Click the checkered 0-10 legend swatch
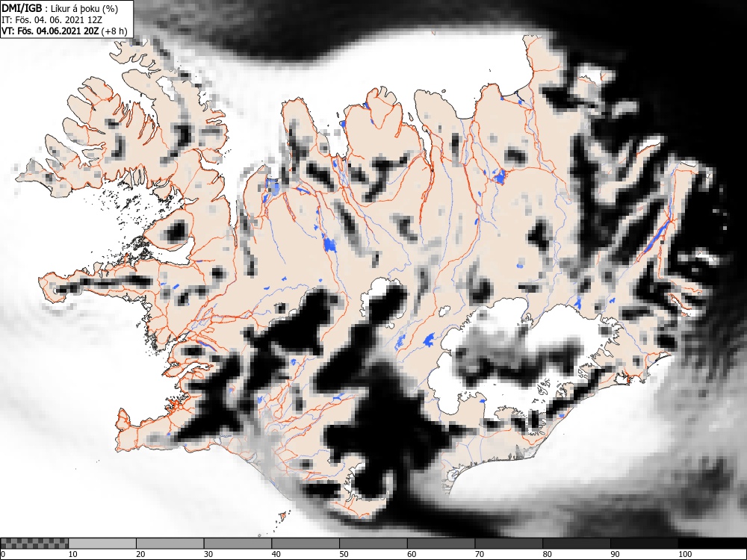 point(35,544)
